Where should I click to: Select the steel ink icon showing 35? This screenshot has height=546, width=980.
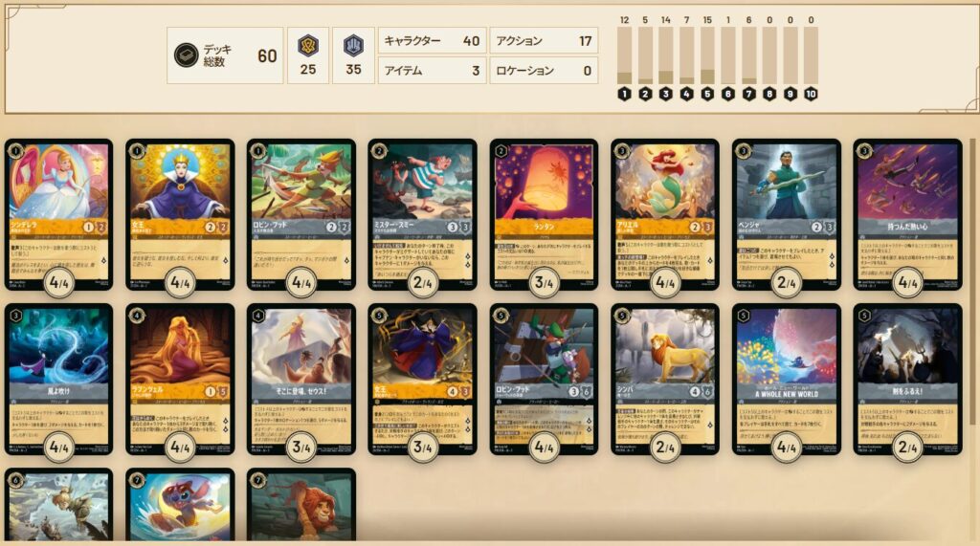click(x=353, y=45)
